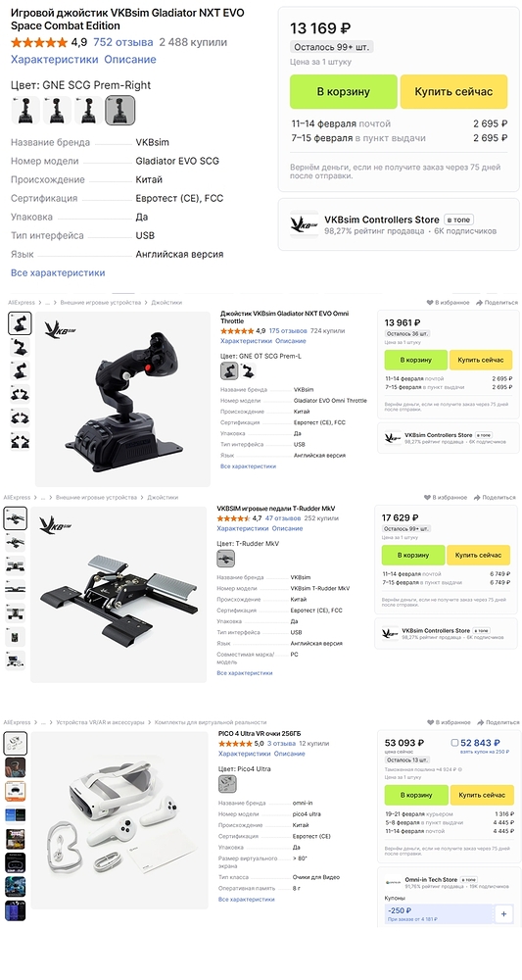Open the 752 отзыва reviews link
Screen dimensions: 522x980
click(x=123, y=42)
